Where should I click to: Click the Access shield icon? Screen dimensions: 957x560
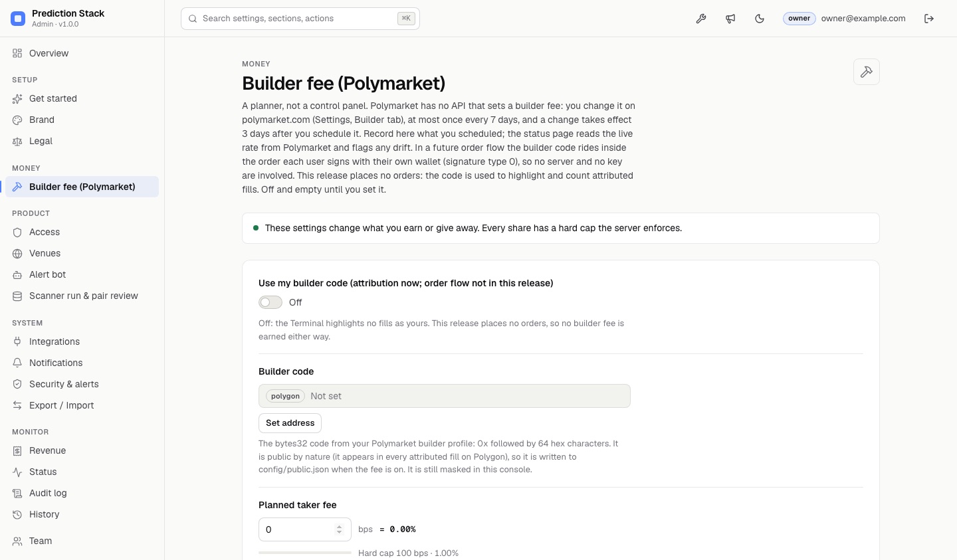coord(17,233)
